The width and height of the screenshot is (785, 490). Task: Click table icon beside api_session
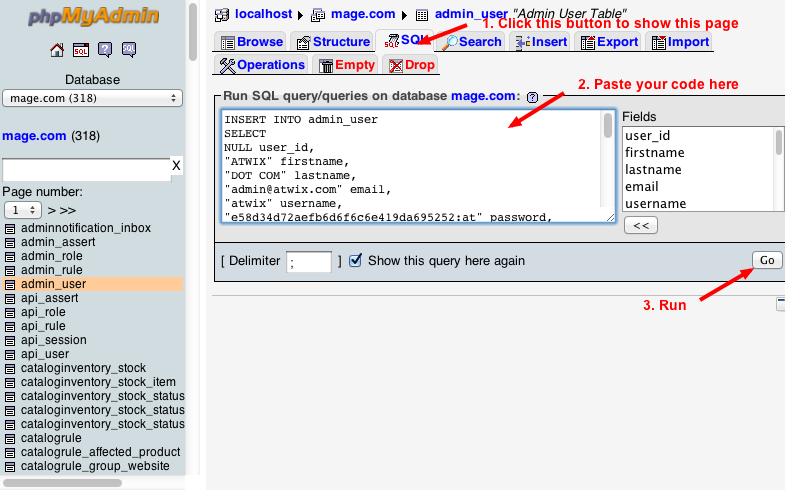10,341
